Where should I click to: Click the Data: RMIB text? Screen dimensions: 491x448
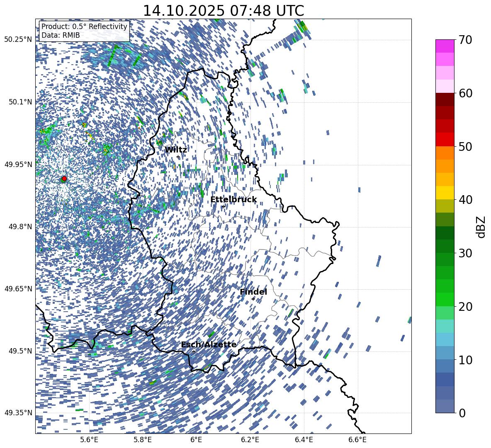[61, 35]
